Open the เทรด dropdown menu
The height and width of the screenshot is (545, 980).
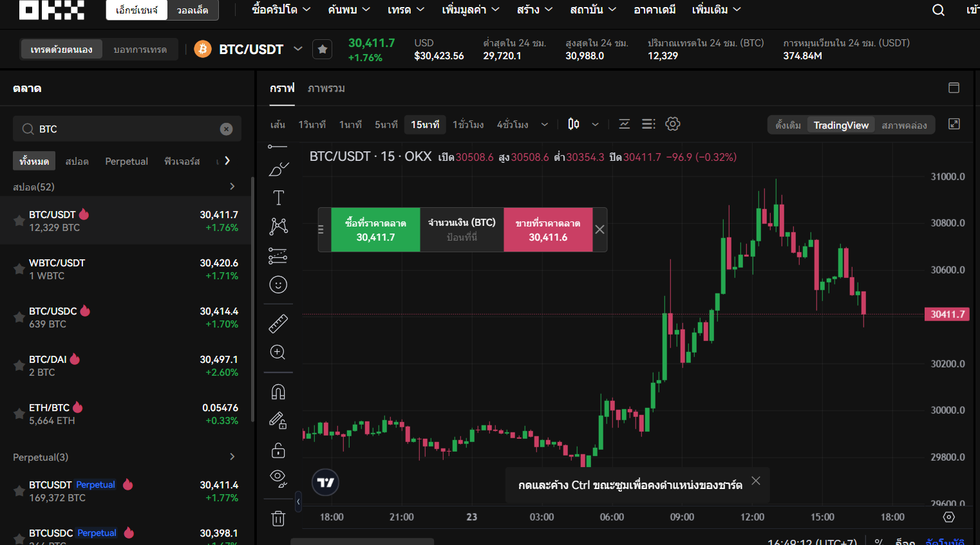(406, 10)
